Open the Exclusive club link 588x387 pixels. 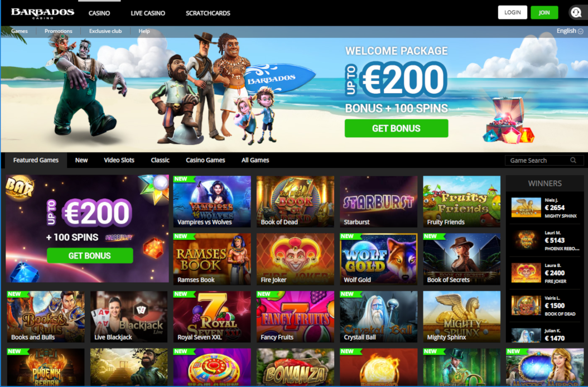click(x=105, y=31)
